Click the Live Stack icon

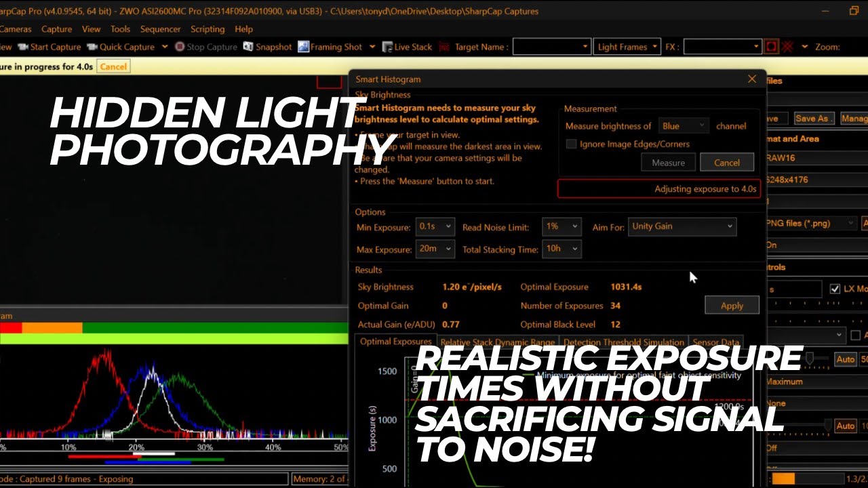point(387,47)
